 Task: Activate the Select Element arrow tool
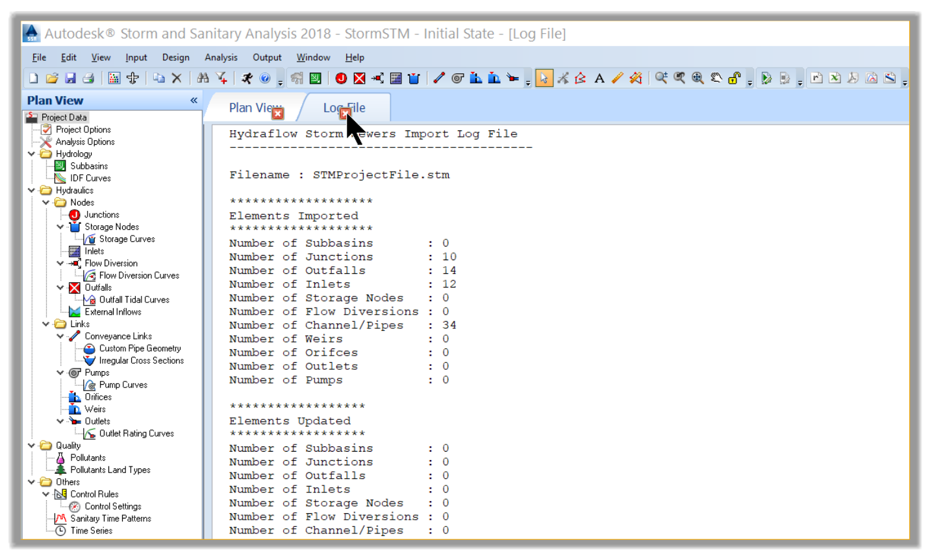544,79
